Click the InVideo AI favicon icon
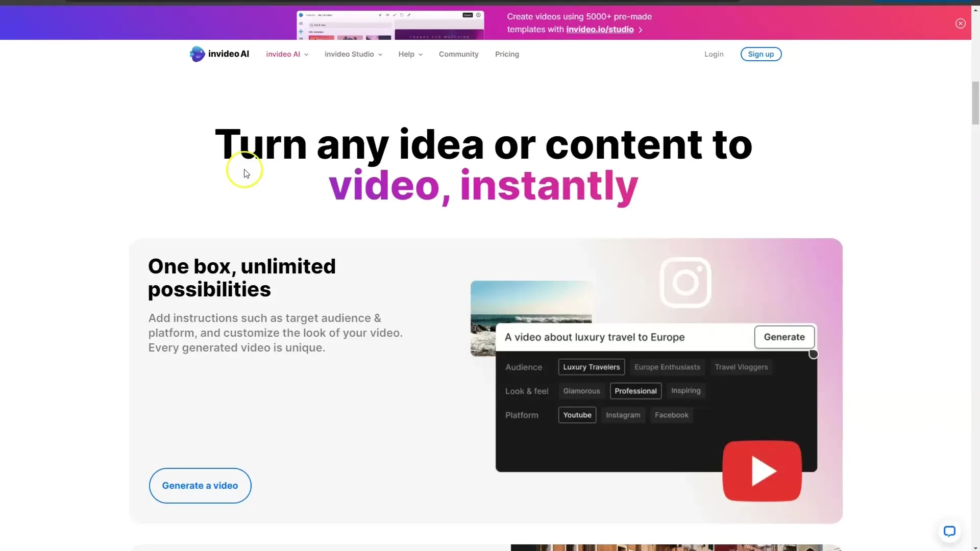Image resolution: width=980 pixels, height=551 pixels. 196,53
